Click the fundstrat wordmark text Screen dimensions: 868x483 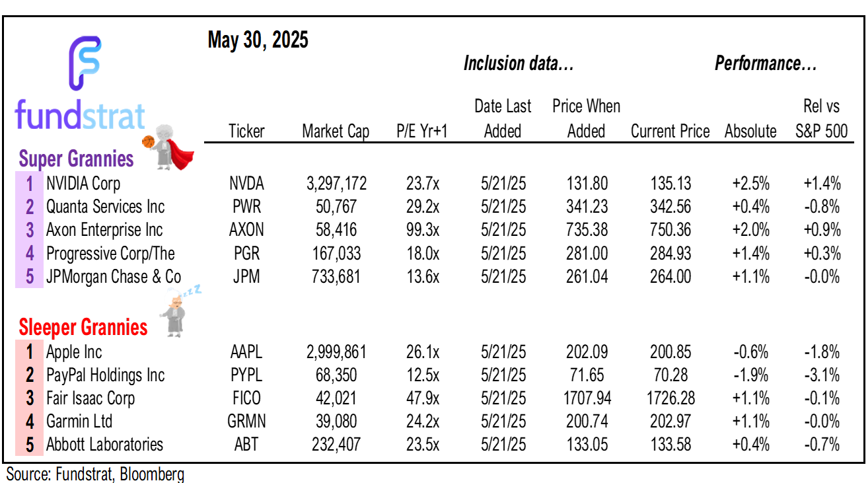click(x=79, y=116)
